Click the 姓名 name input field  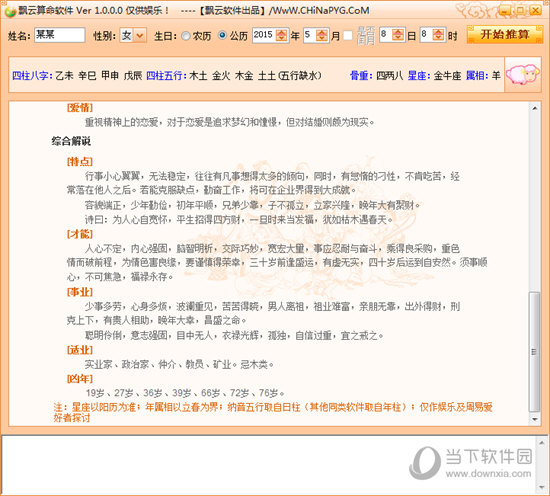(60, 35)
